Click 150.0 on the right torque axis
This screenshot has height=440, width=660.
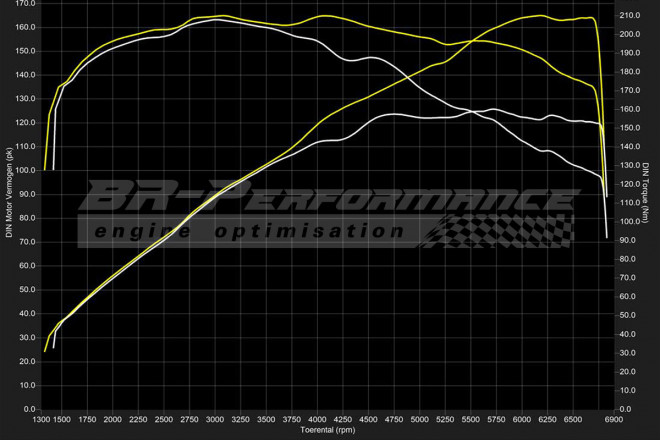[x=629, y=128]
